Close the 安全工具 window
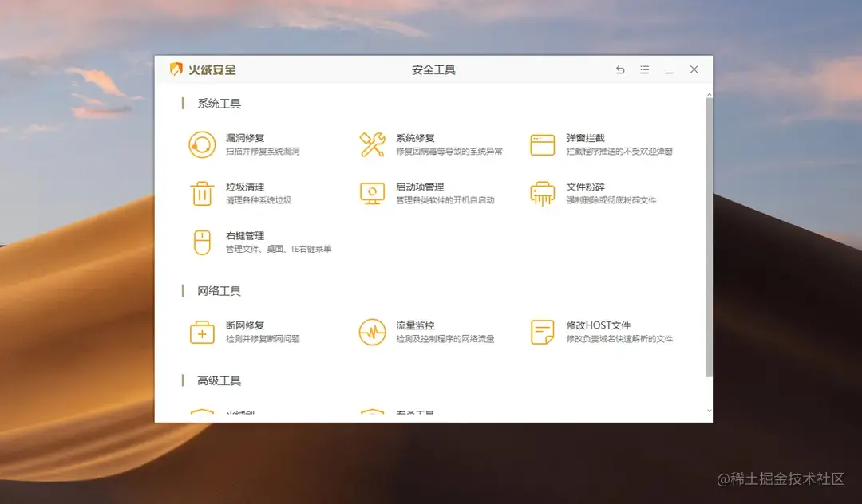Screen dimensions: 862x504 [x=694, y=69]
